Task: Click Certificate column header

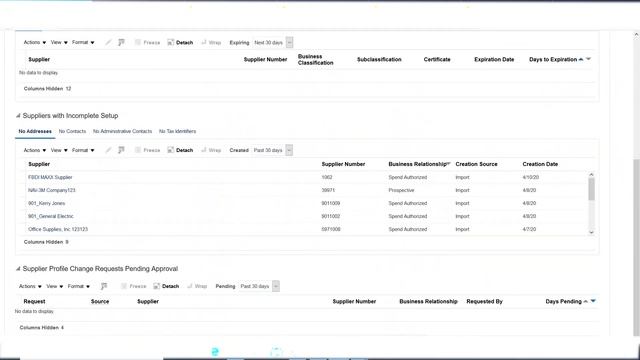Action: 437,60
